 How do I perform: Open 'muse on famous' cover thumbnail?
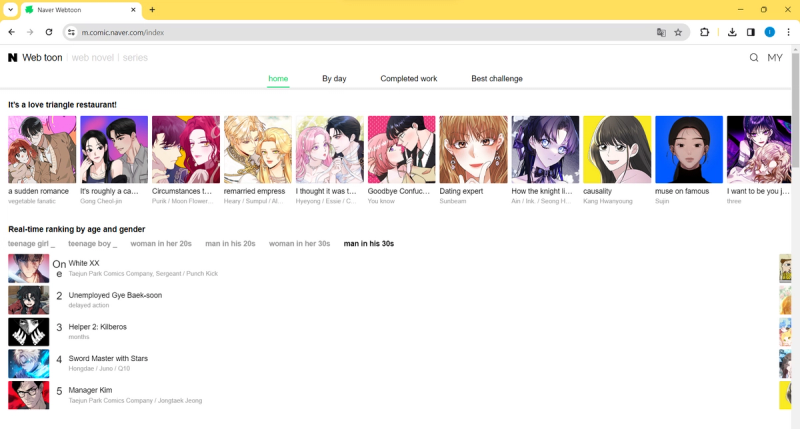point(689,149)
